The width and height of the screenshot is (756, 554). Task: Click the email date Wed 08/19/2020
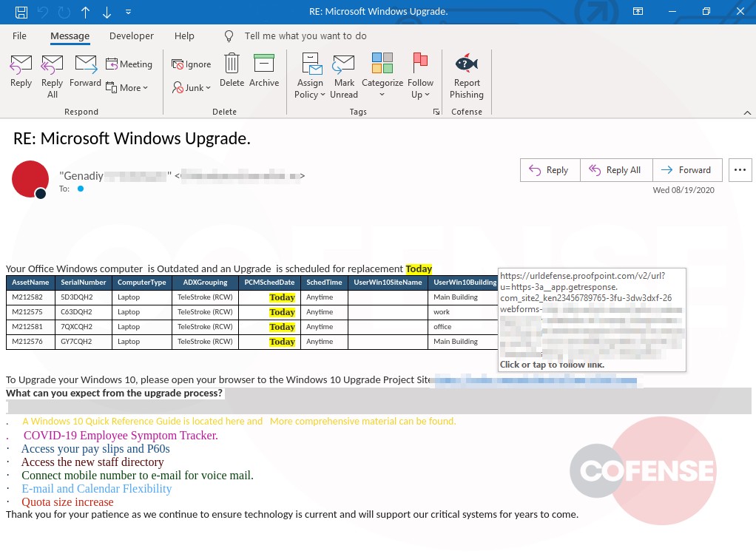(x=684, y=190)
